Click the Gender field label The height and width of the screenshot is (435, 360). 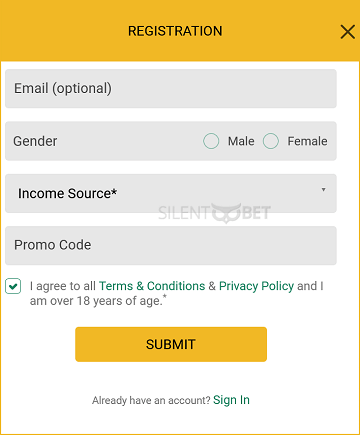click(x=35, y=141)
